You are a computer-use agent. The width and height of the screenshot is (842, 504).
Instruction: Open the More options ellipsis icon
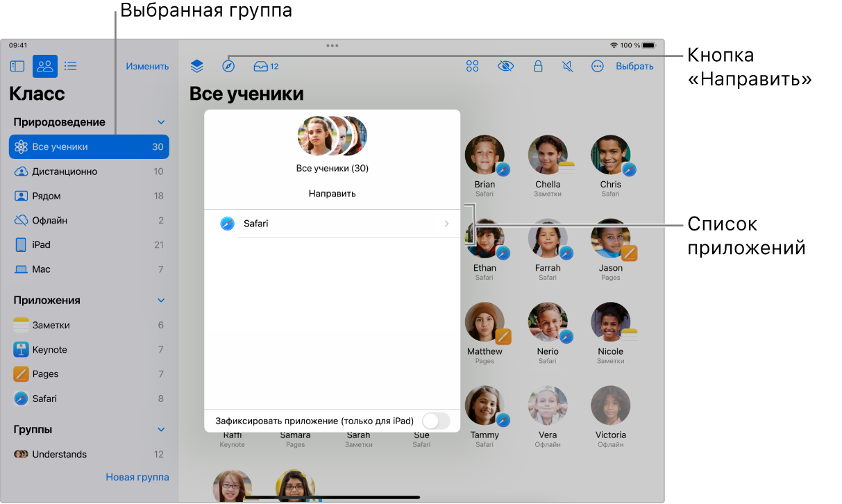click(597, 66)
